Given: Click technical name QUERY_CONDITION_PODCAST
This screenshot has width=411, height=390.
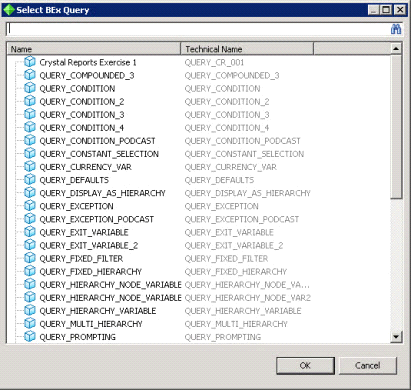Looking at the screenshot, I should click(x=243, y=141).
